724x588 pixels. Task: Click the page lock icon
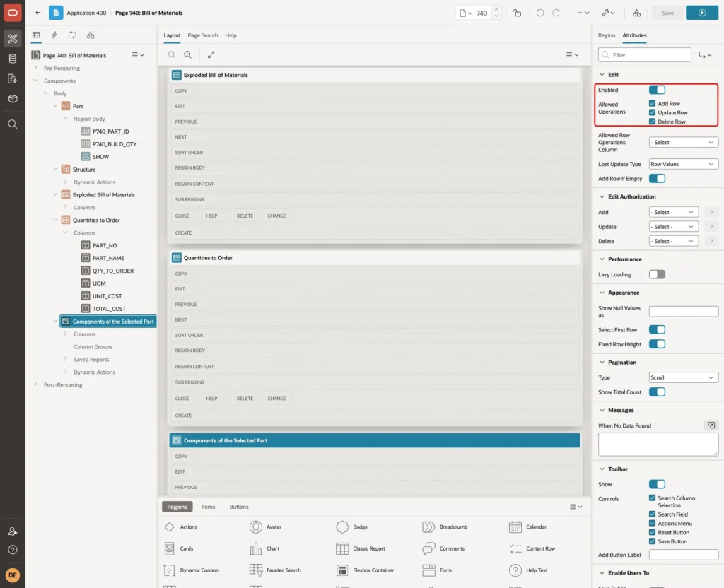517,13
